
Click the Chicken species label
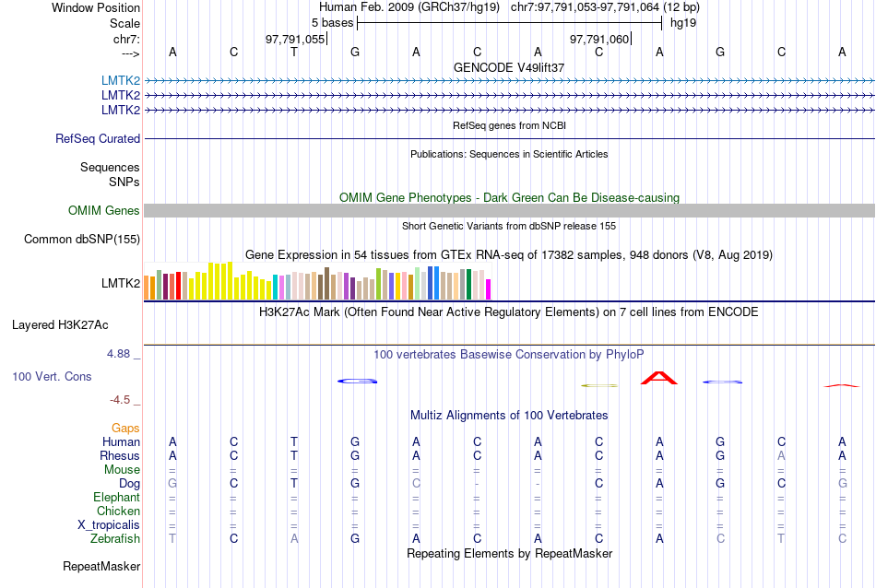tap(118, 511)
